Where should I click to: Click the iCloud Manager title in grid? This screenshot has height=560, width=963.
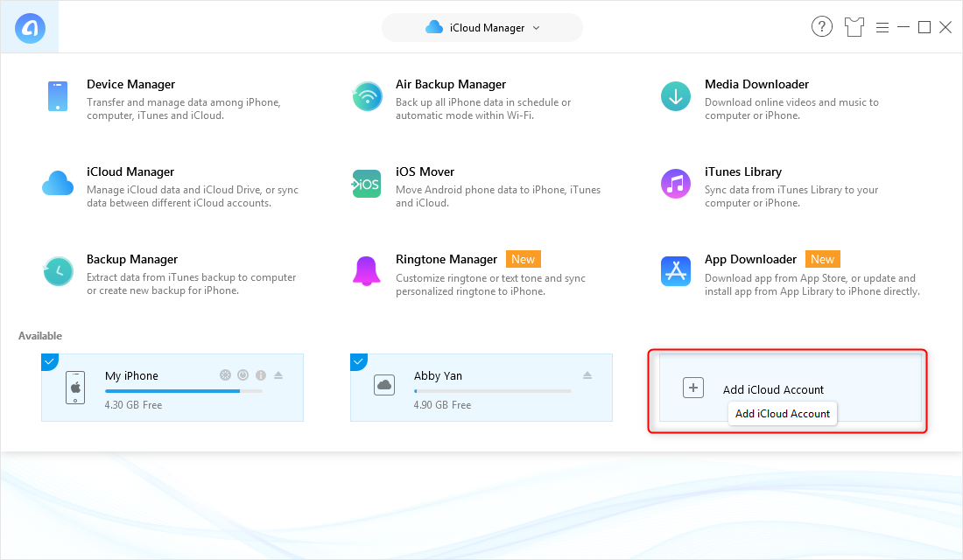coord(130,171)
